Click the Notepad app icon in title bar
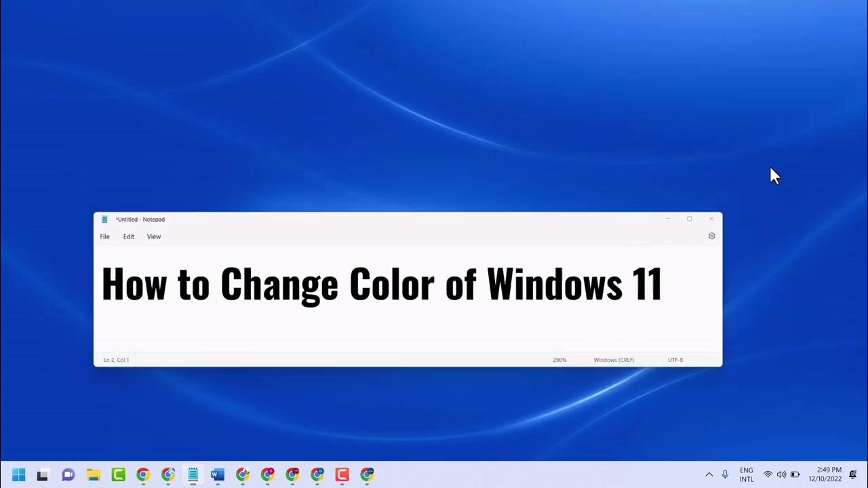868x488 pixels. point(104,219)
